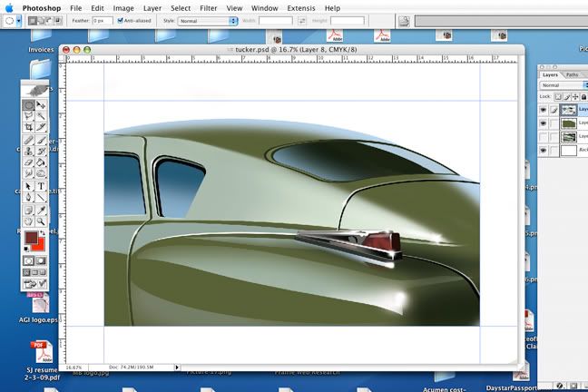Choose Add to selection mode
The width and height of the screenshot is (588, 392).
point(41,21)
